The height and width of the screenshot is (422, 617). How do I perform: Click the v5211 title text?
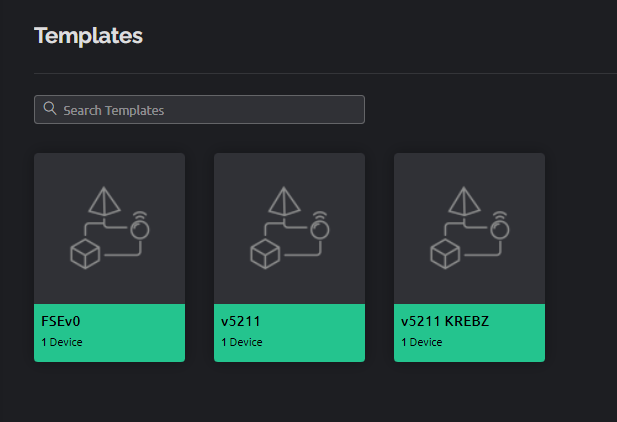[x=240, y=321]
